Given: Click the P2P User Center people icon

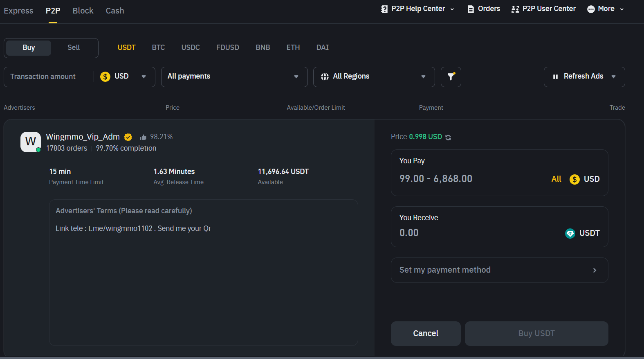Looking at the screenshot, I should click(x=515, y=9).
